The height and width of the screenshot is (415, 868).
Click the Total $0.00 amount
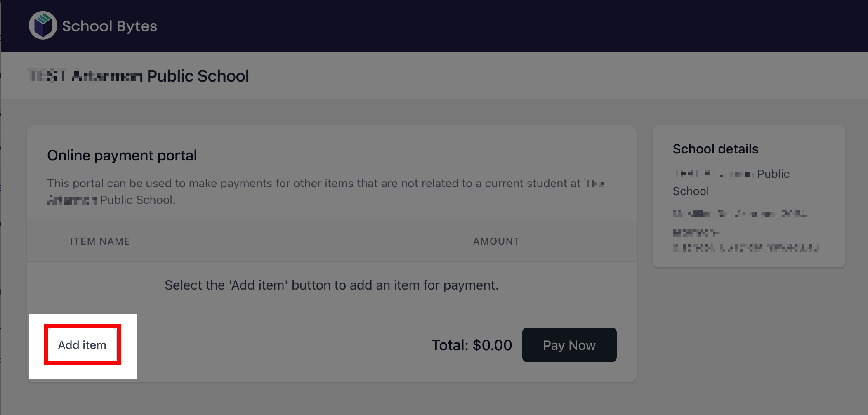click(x=471, y=345)
